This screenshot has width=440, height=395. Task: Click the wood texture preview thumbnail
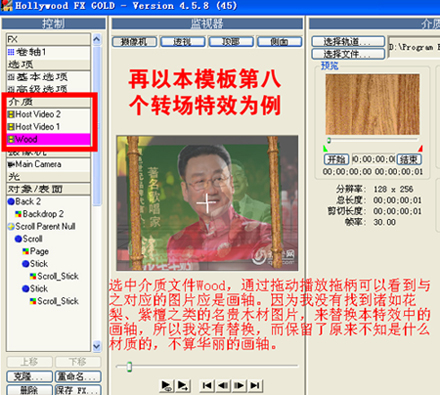coord(372,104)
